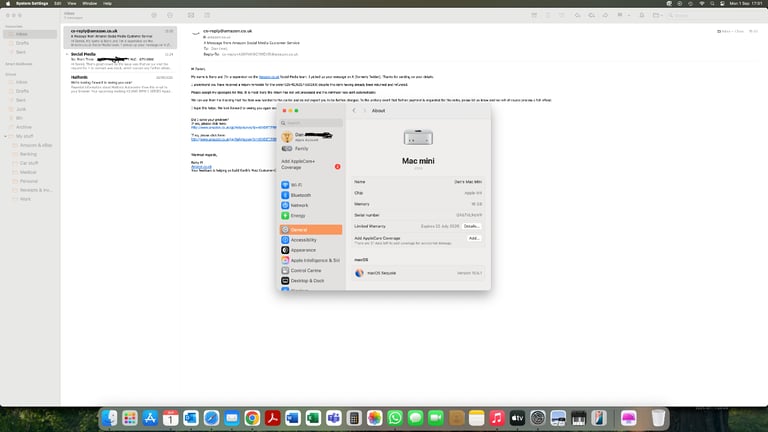Screen dimensions: 768x432
Task: Open System Settings from the Dock
Action: (538, 418)
